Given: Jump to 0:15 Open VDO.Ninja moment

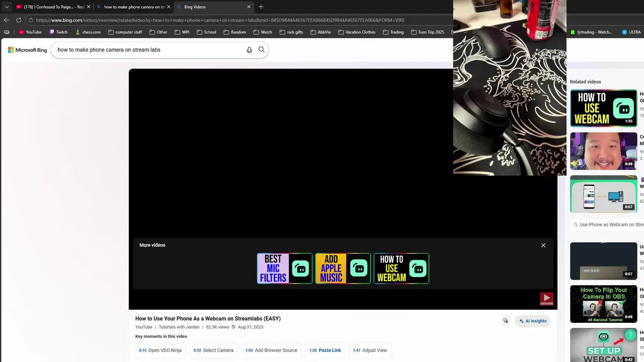Looking at the screenshot, I should pos(160,350).
